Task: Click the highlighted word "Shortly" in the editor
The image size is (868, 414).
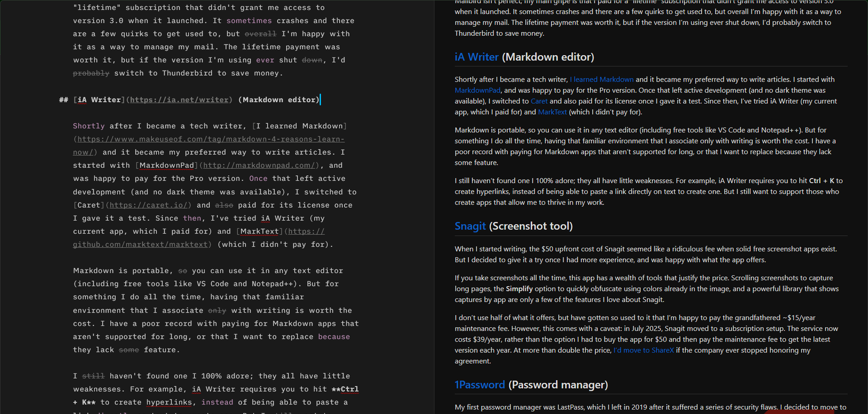Action: (x=89, y=126)
